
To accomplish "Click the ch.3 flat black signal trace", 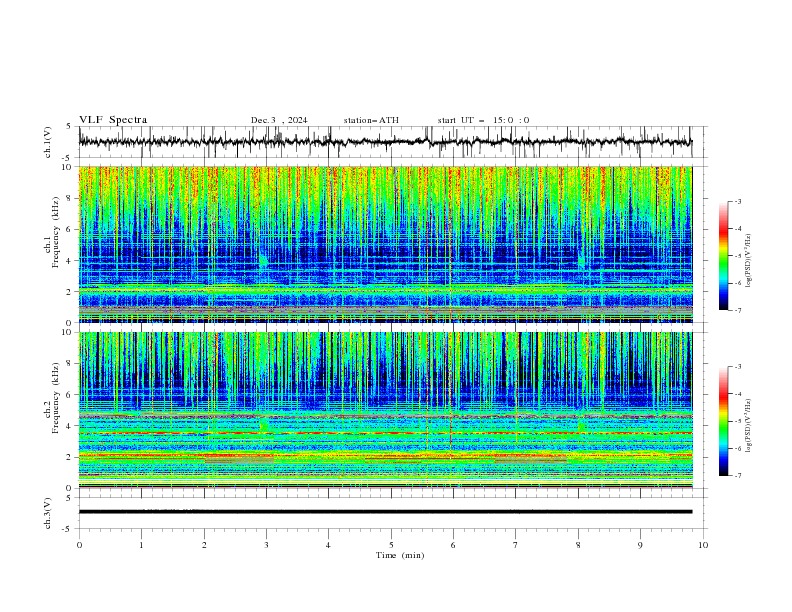I will click(x=385, y=512).
